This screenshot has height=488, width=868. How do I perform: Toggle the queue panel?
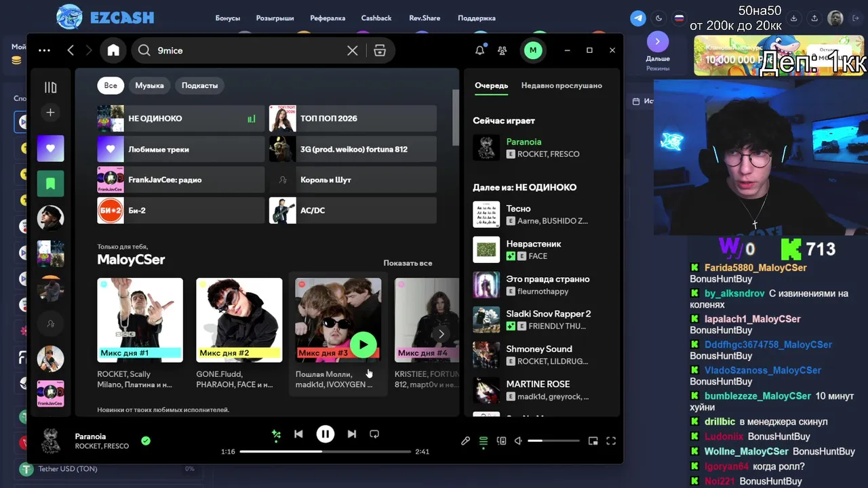[x=484, y=441]
